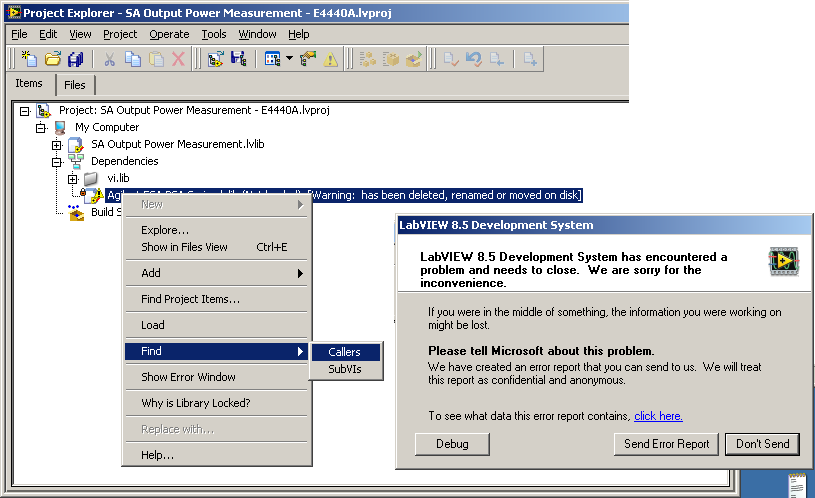Click the Save Project toolbar icon
The height and width of the screenshot is (498, 815).
click(x=239, y=59)
